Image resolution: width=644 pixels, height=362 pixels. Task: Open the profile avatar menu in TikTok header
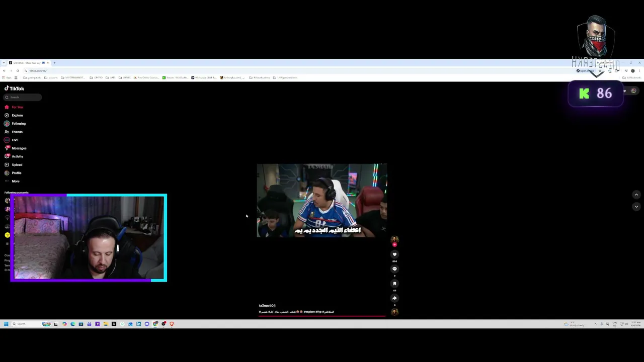[x=633, y=91]
